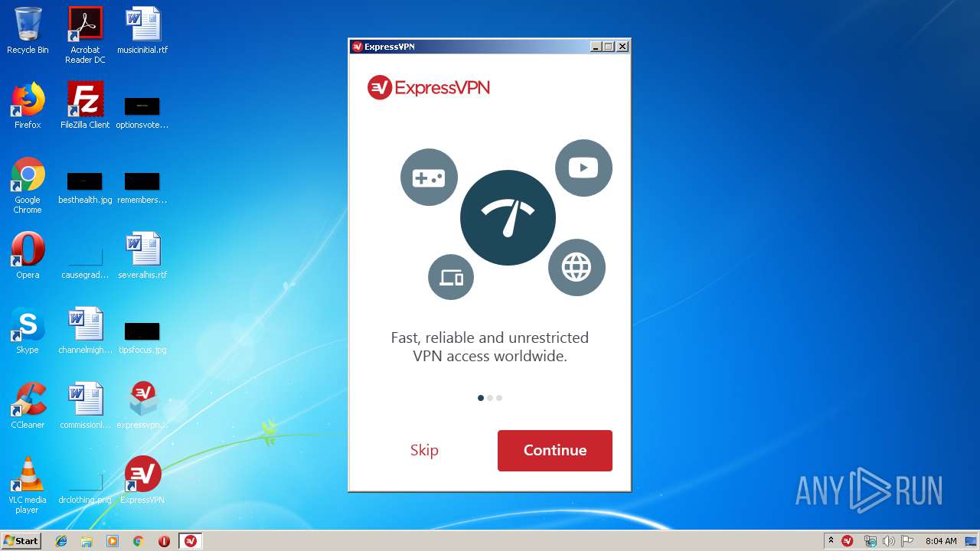Minimize the ExpressVPN window

click(596, 47)
